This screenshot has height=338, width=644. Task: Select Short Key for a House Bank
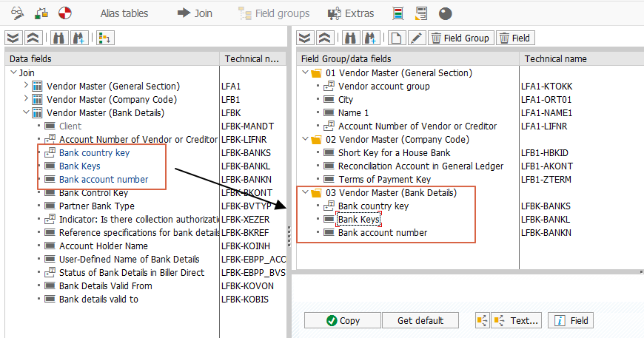[395, 152]
